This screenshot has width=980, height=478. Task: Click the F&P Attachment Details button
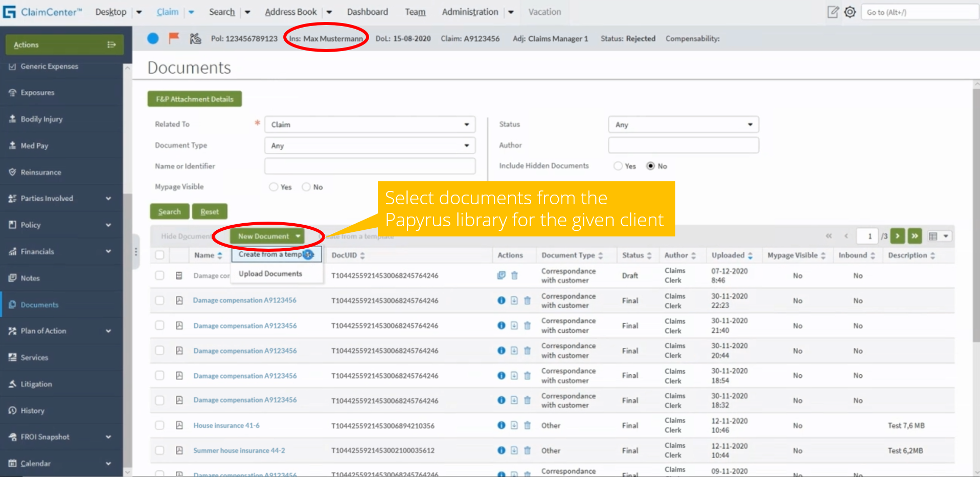tap(194, 99)
